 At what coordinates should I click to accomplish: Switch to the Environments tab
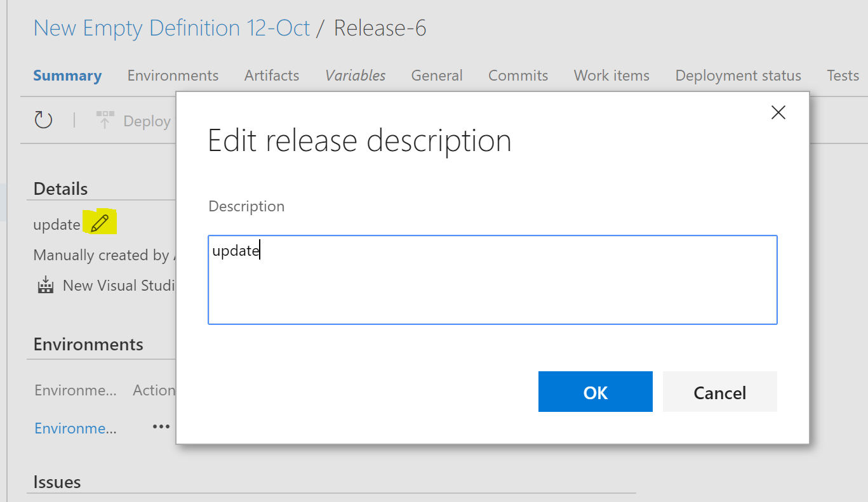[173, 75]
